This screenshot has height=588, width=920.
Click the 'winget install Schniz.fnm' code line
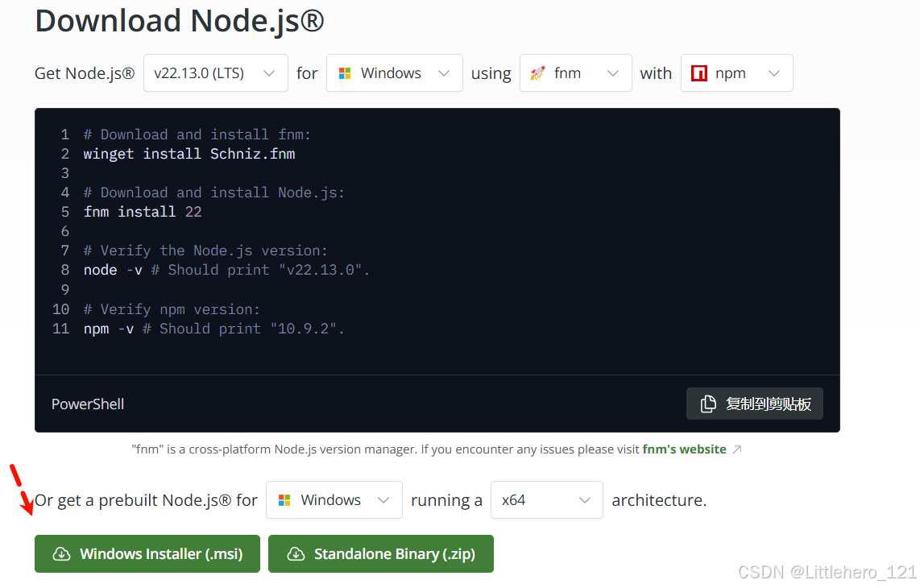(x=189, y=154)
